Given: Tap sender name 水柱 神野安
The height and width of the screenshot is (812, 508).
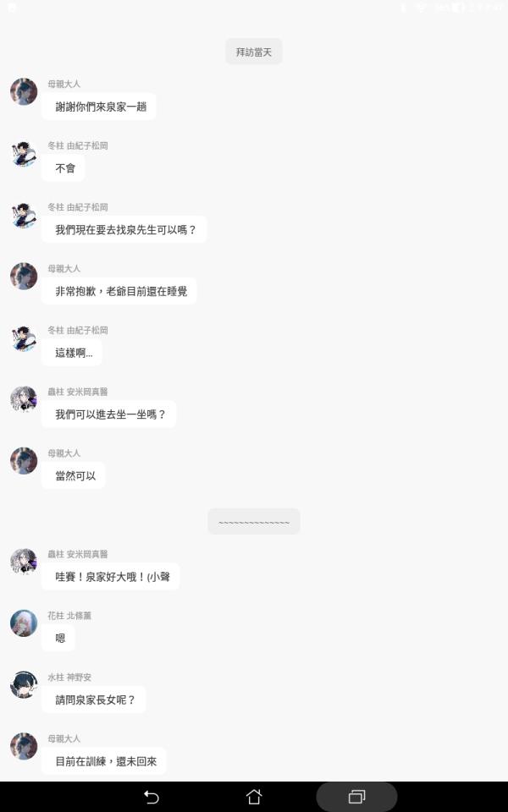Looking at the screenshot, I should pos(69,678).
